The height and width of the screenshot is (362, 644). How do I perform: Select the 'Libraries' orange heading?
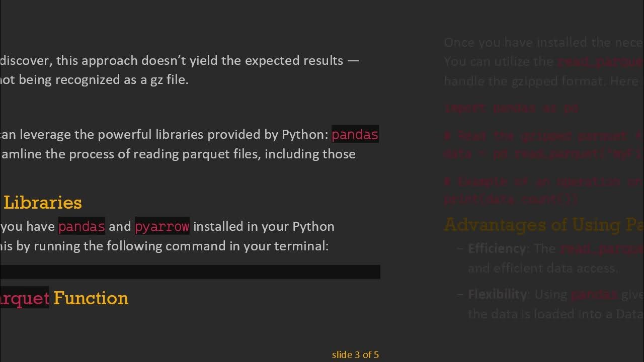(x=43, y=203)
